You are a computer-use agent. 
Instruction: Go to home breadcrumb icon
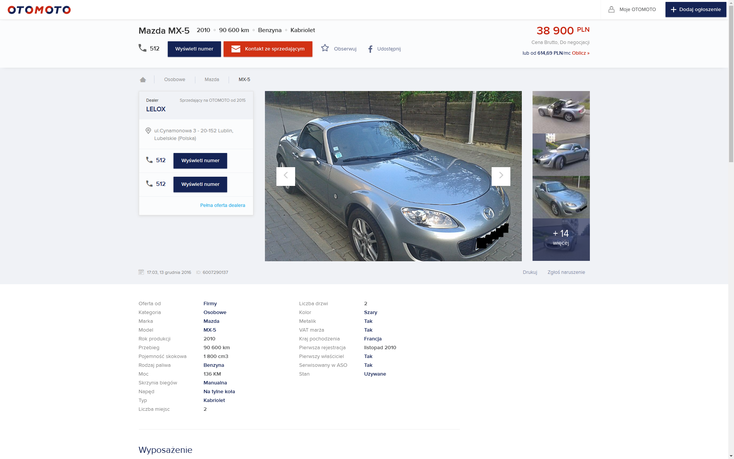click(x=143, y=80)
